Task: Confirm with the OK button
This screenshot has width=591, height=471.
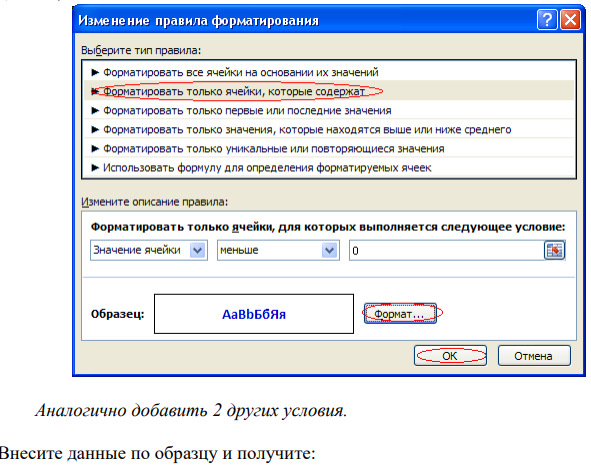Action: [x=450, y=356]
